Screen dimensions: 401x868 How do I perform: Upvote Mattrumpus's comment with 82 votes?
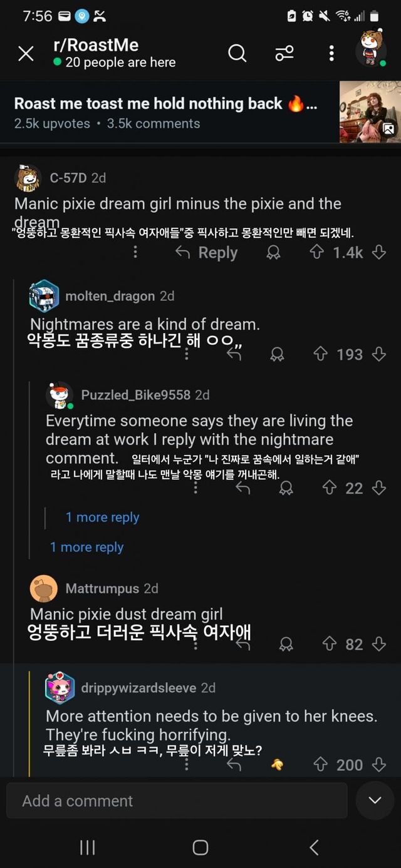tap(330, 644)
